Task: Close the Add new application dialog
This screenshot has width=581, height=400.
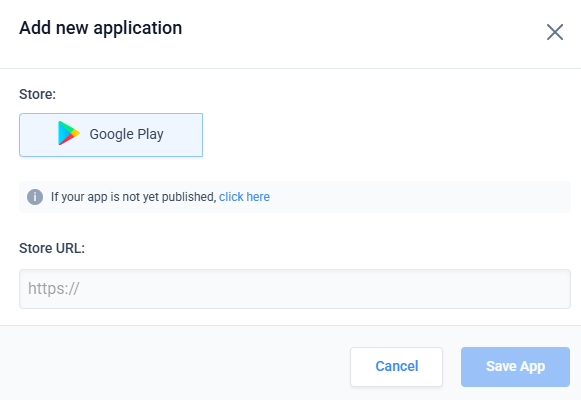Action: point(555,32)
